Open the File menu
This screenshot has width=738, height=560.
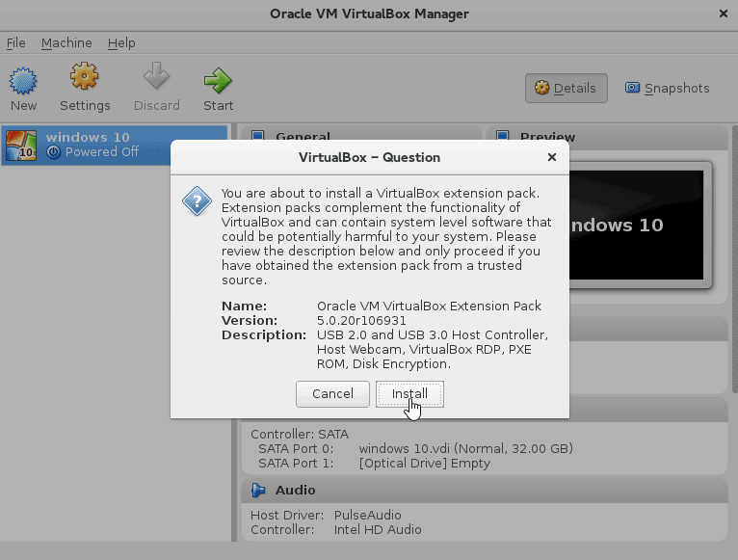click(x=15, y=42)
